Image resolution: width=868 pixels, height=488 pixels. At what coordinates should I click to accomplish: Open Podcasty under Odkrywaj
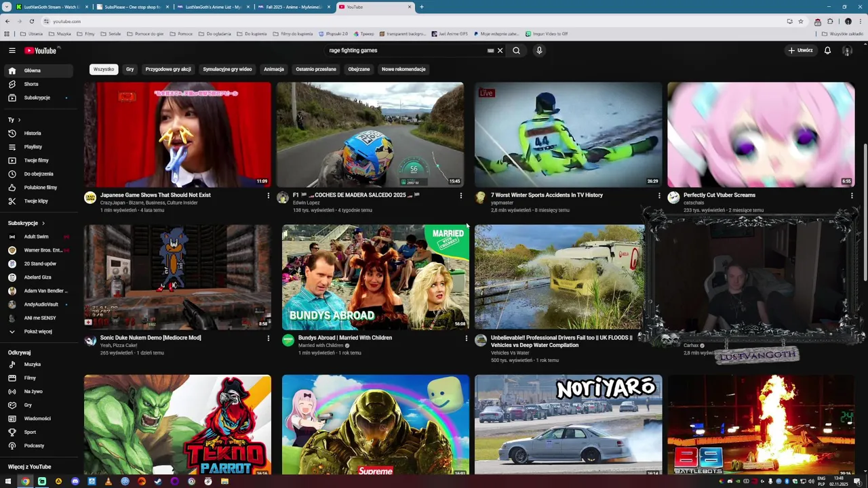point(38,446)
